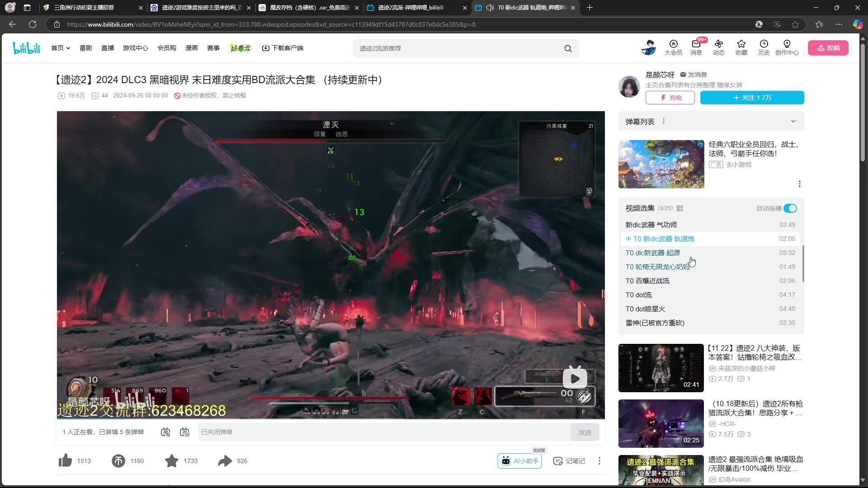Click the danmaku input field
This screenshot has height=488, width=868.
tap(384, 432)
